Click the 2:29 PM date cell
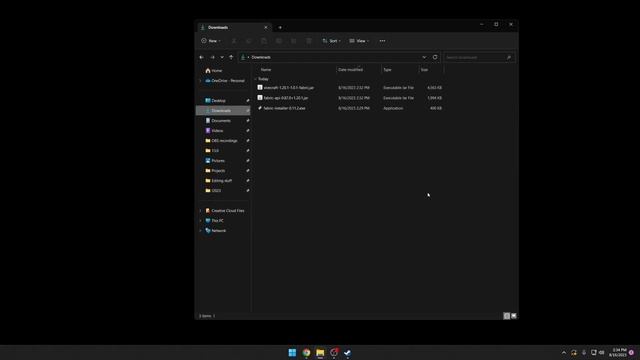Image resolution: width=640 pixels, height=360 pixels. [354, 109]
